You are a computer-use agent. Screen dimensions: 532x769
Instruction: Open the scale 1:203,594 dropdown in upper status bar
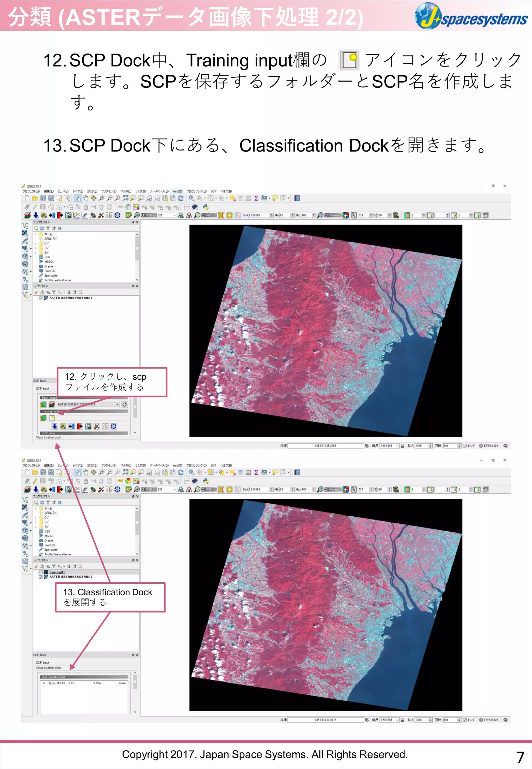[389, 445]
